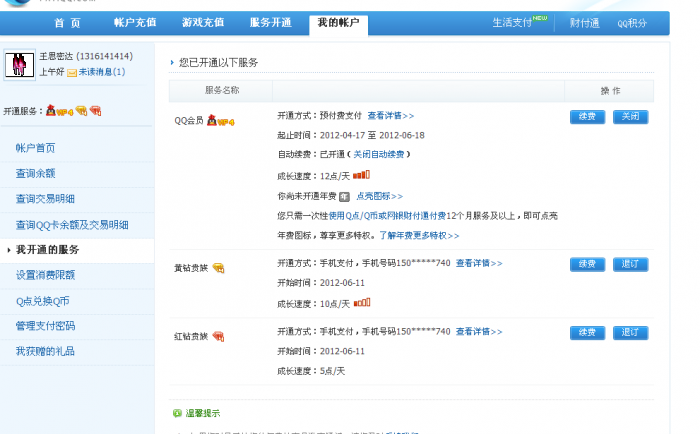Open QQ积分 in top navigation

point(632,24)
